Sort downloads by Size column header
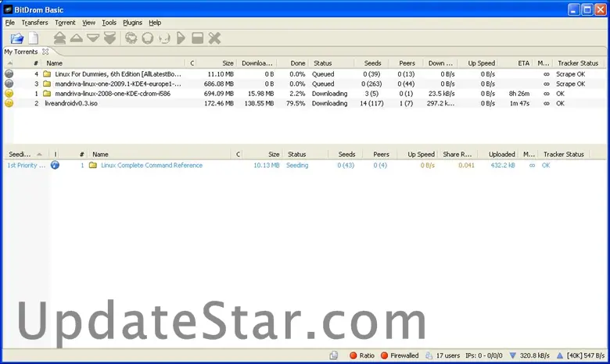The height and width of the screenshot is (364, 610). pos(228,63)
